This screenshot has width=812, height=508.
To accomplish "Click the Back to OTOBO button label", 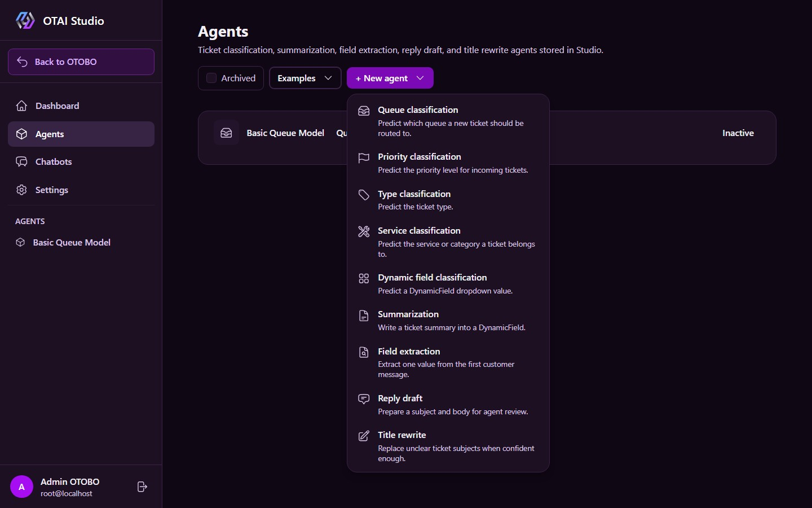I will [x=66, y=62].
